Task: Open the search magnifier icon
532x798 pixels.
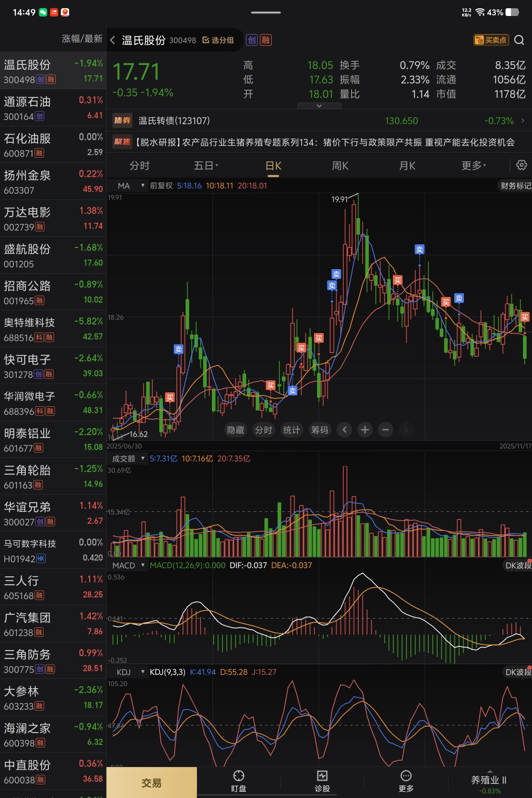Action: point(519,40)
